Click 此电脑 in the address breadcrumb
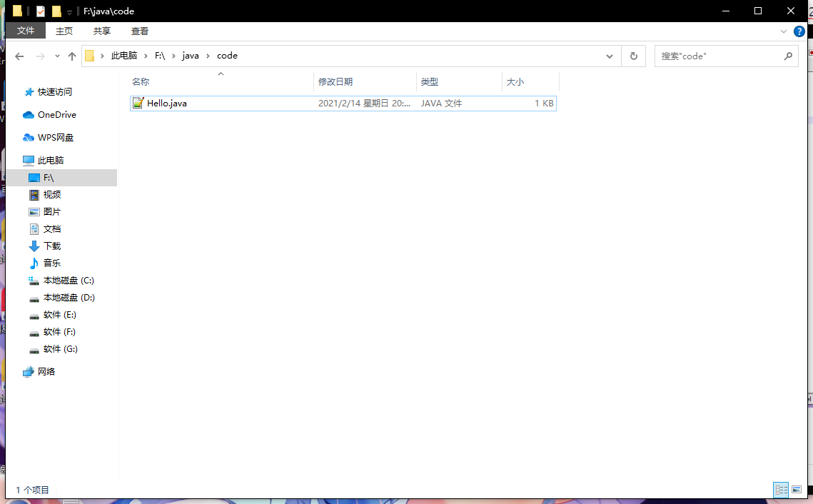 pos(124,56)
